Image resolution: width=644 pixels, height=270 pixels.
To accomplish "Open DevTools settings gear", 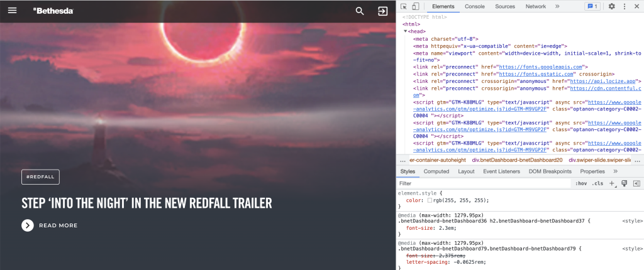I will pyautogui.click(x=611, y=6).
